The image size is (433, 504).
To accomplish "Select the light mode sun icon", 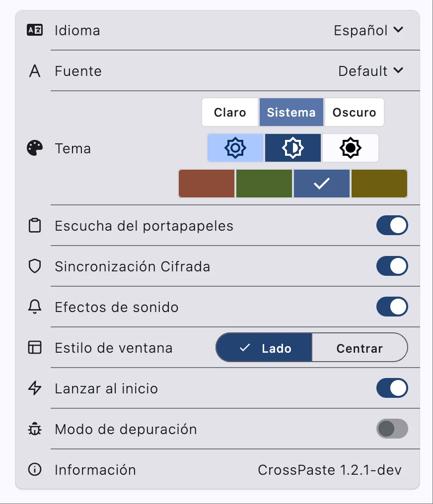I will (235, 147).
